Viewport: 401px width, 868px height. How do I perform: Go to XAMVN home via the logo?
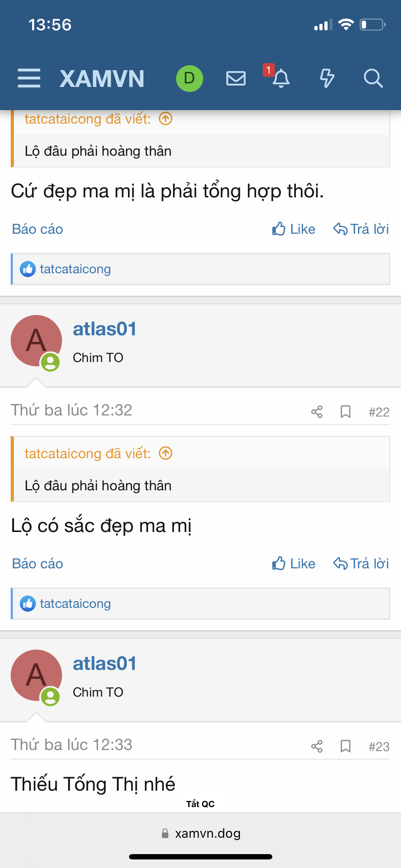click(x=102, y=79)
